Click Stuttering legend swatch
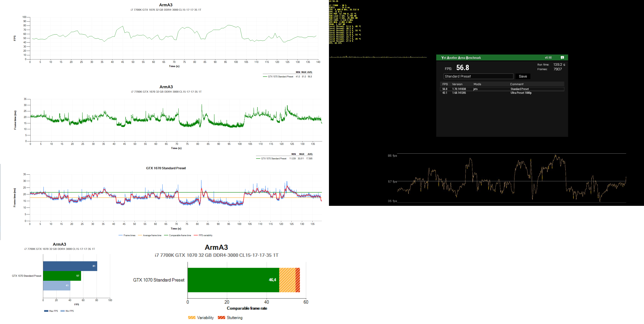This screenshot has height=324, width=644. pos(221,318)
